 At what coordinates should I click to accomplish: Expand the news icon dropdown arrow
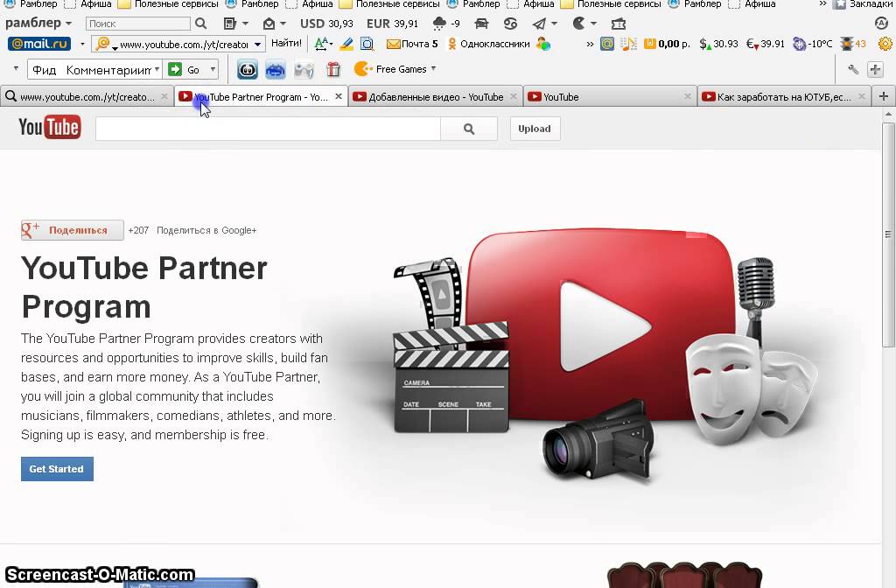pos(245,24)
